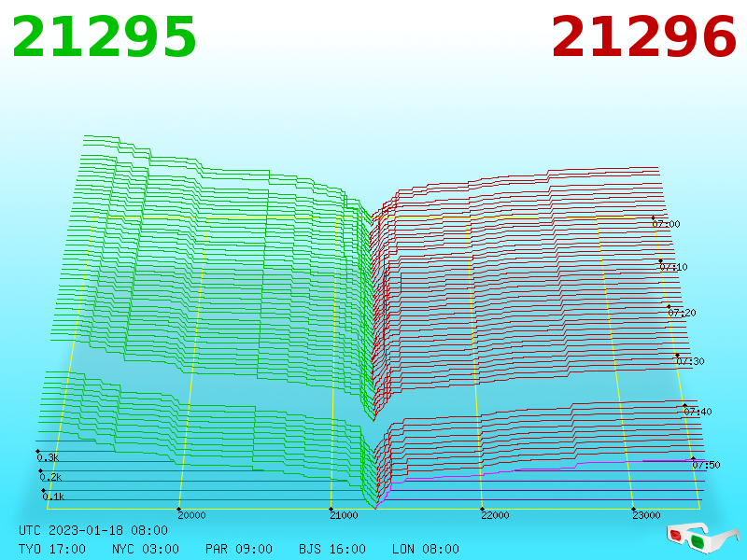Click the 21000 price axis label

tap(344, 515)
